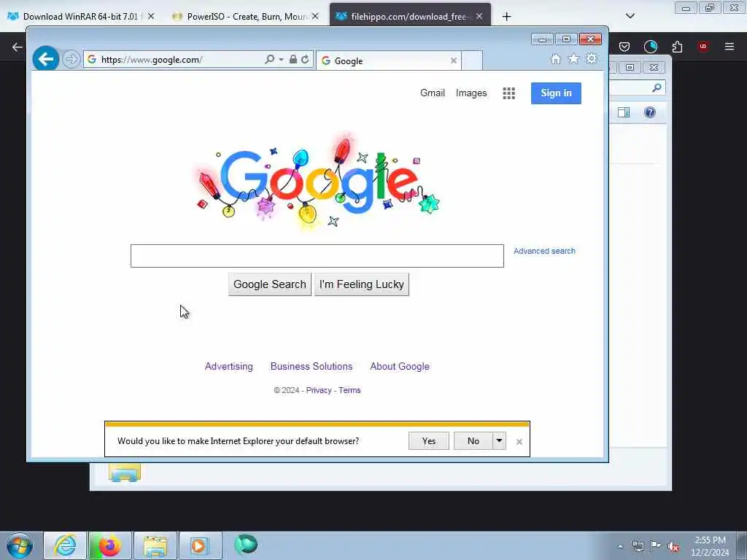The image size is (747, 560).
Task: Click the teal round app icon in the taskbar
Action: (x=245, y=545)
